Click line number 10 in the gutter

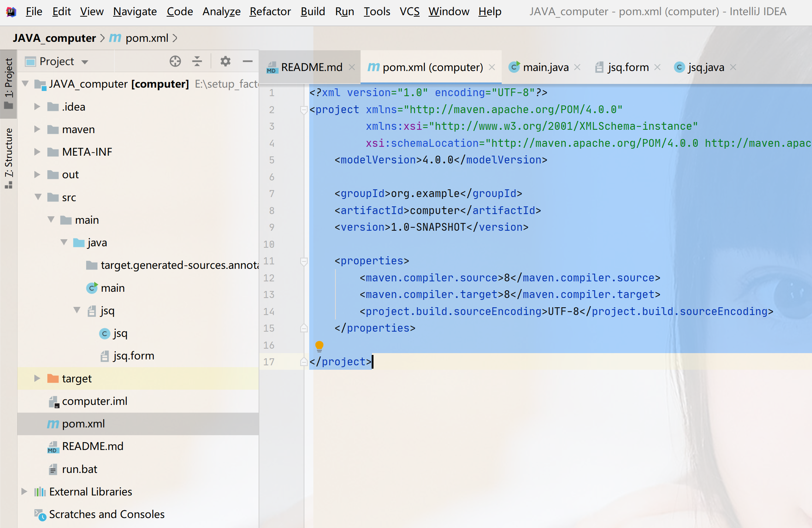coord(269,244)
